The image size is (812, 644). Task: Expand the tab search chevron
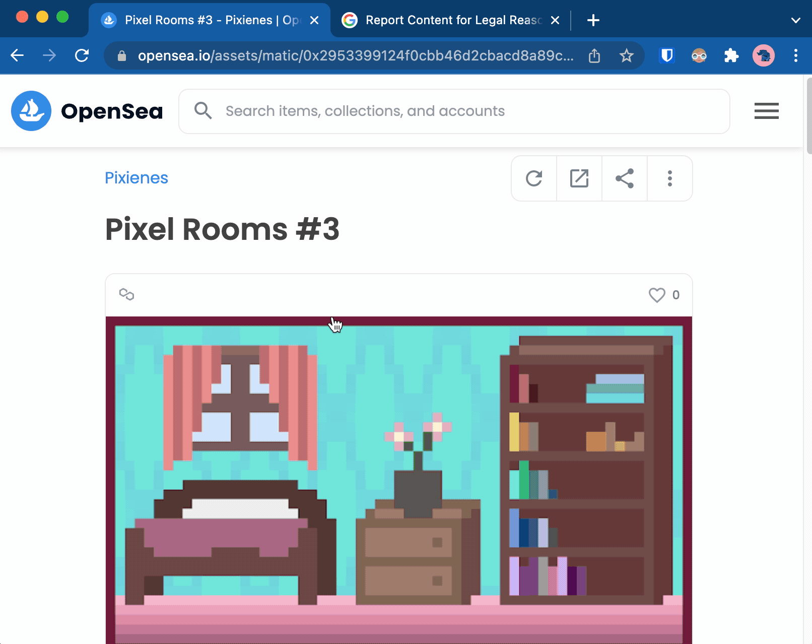pos(795,20)
